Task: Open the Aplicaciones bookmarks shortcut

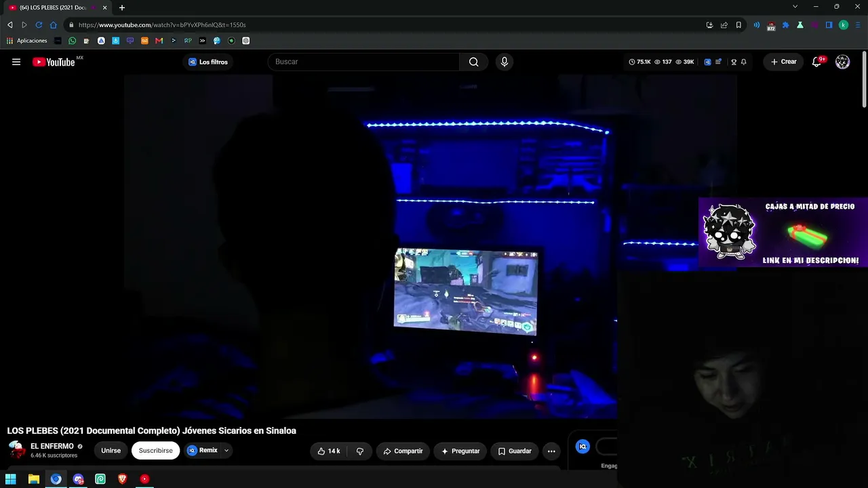Action: [x=27, y=41]
